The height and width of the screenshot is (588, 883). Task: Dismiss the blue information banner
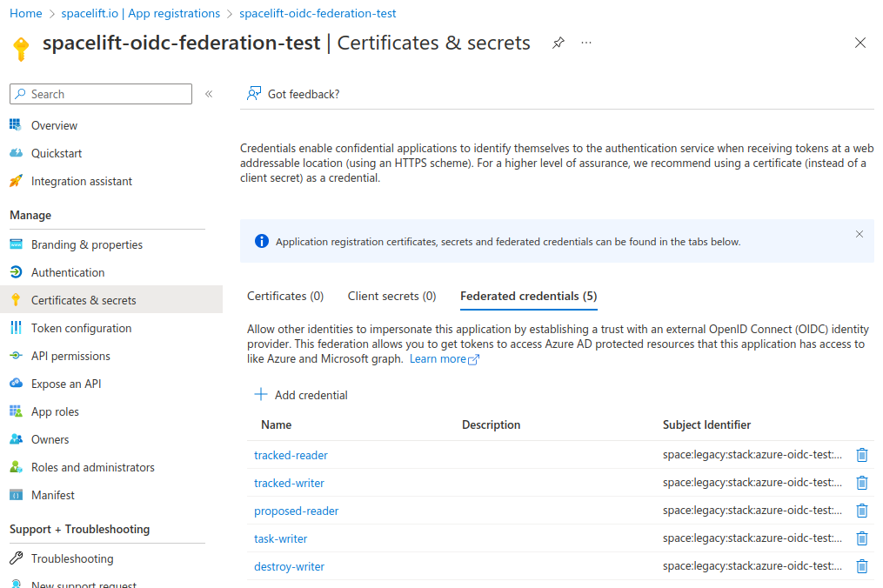(x=860, y=233)
